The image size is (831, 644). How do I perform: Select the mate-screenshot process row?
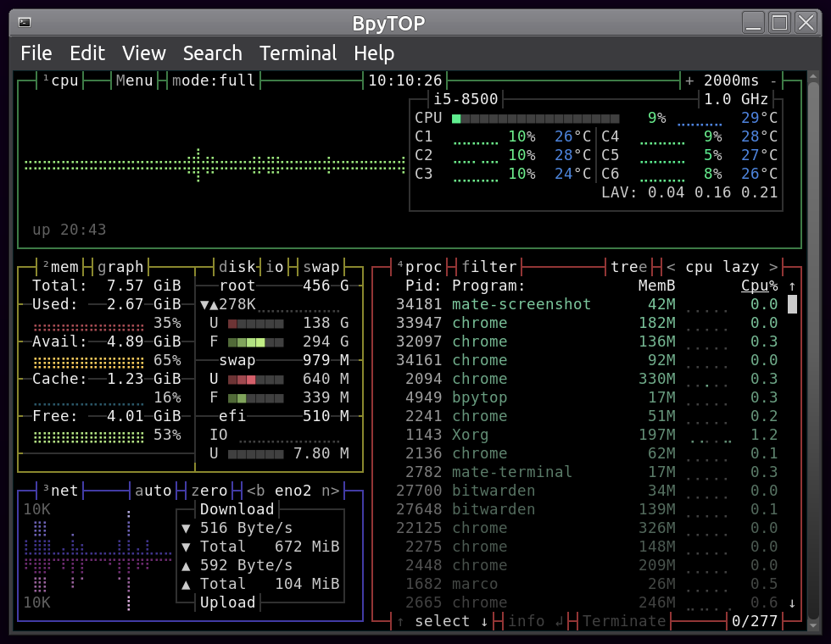tap(521, 303)
